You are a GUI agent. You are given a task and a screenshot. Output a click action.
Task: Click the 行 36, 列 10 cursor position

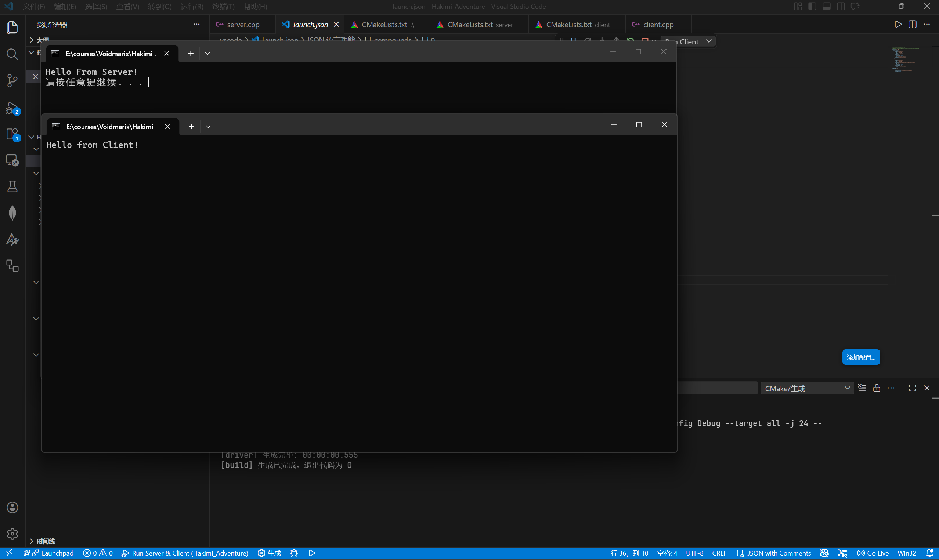(x=629, y=553)
